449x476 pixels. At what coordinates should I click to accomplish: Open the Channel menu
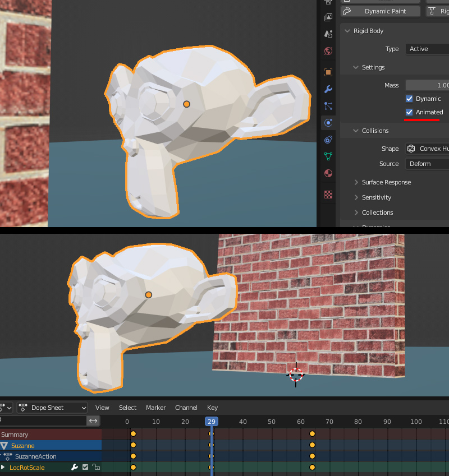(x=186, y=408)
